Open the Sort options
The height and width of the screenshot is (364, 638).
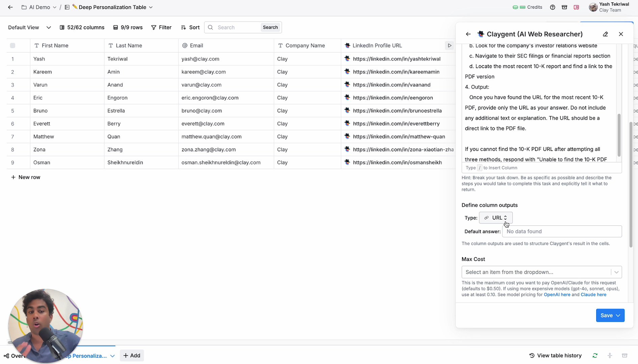(x=190, y=27)
